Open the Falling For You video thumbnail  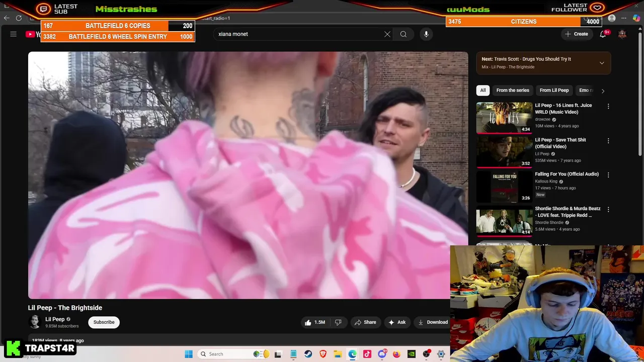click(504, 187)
